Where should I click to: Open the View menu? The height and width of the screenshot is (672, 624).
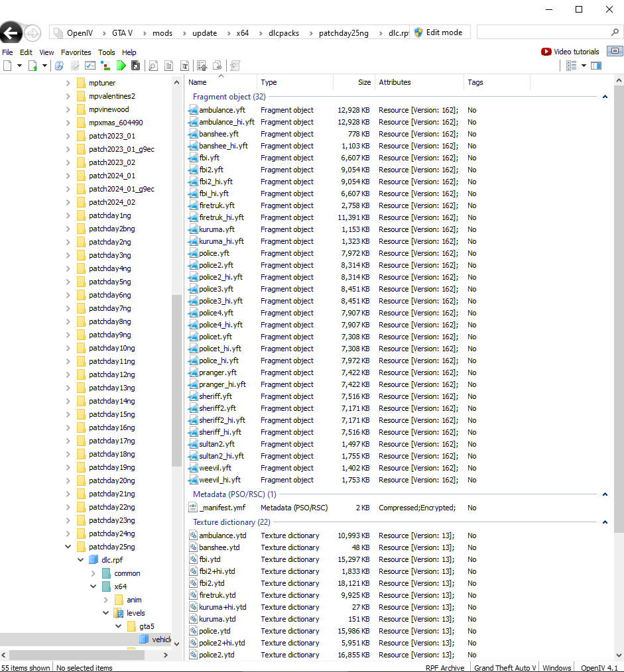[x=46, y=52]
